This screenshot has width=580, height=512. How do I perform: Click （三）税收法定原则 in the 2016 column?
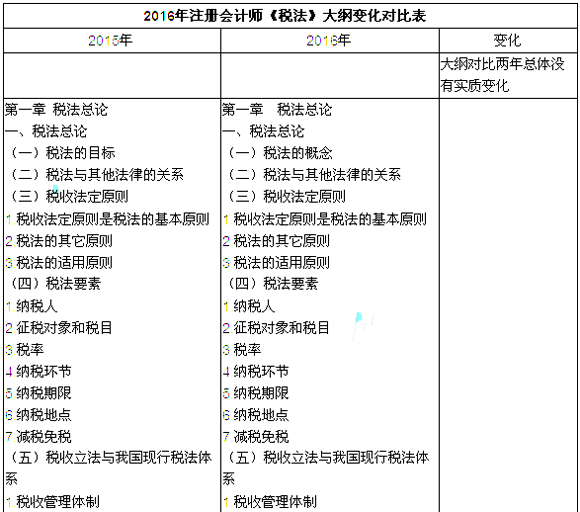[285, 196]
